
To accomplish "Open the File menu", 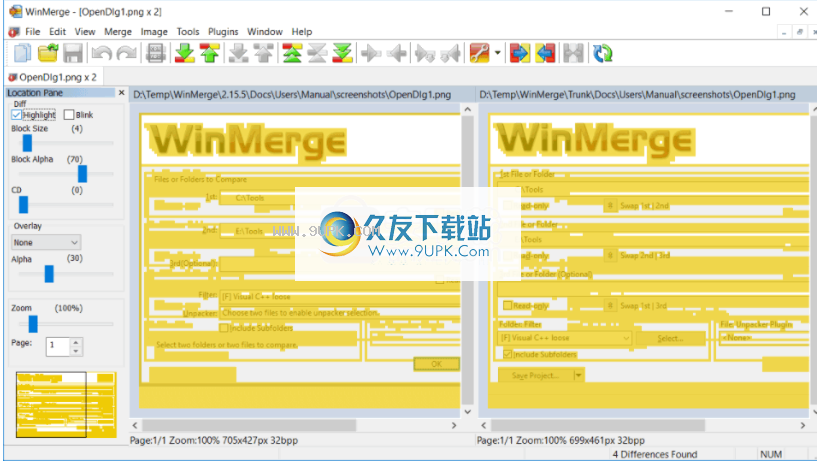I will pyautogui.click(x=32, y=32).
